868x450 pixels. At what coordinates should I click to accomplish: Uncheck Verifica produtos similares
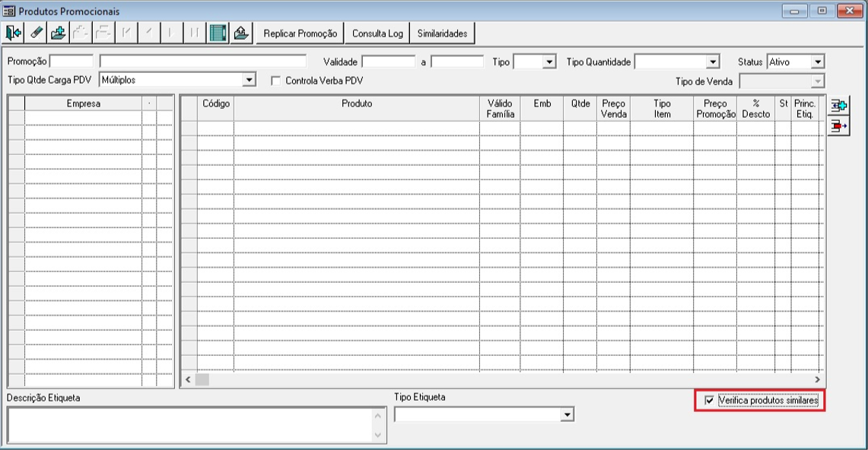tap(709, 401)
